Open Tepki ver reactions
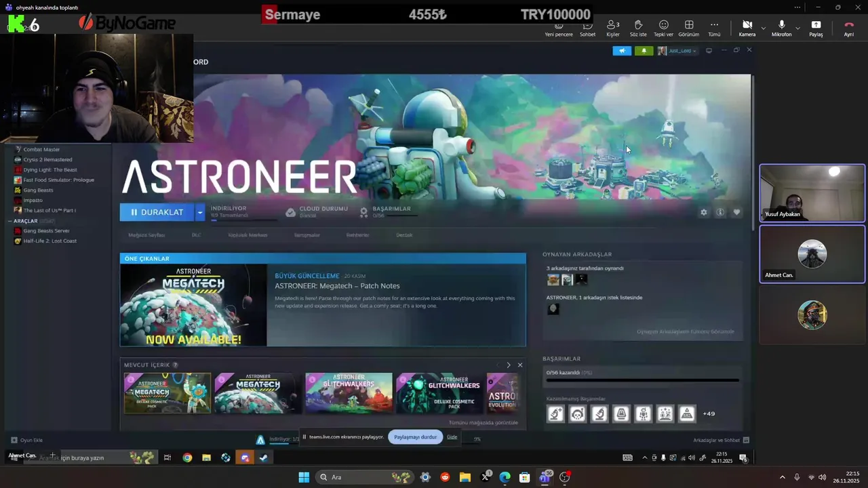 click(663, 29)
